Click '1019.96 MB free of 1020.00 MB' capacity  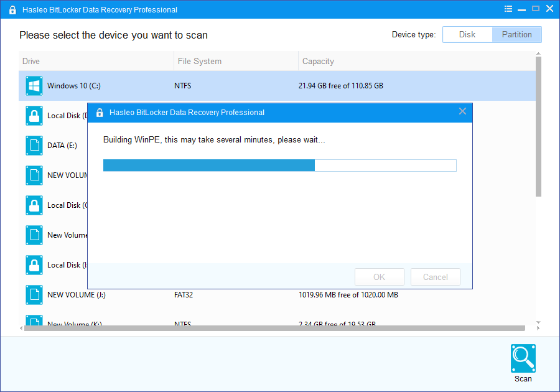point(348,295)
